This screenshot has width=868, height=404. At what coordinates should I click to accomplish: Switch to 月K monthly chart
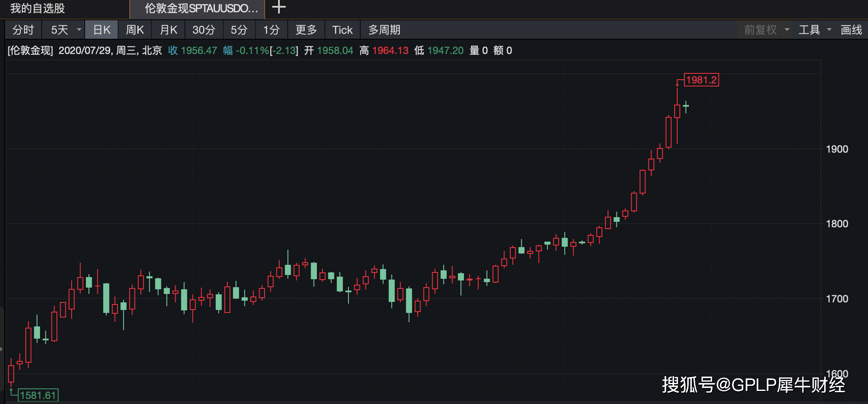coord(169,30)
